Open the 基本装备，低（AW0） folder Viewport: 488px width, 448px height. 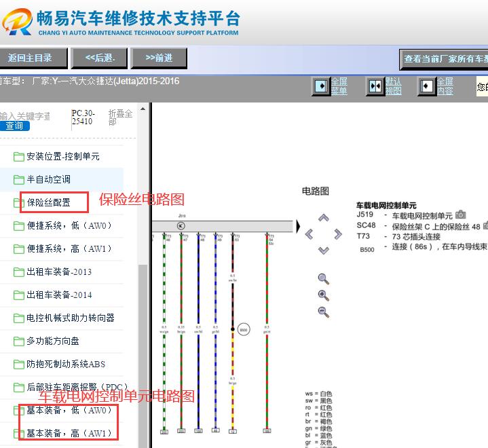coord(62,411)
